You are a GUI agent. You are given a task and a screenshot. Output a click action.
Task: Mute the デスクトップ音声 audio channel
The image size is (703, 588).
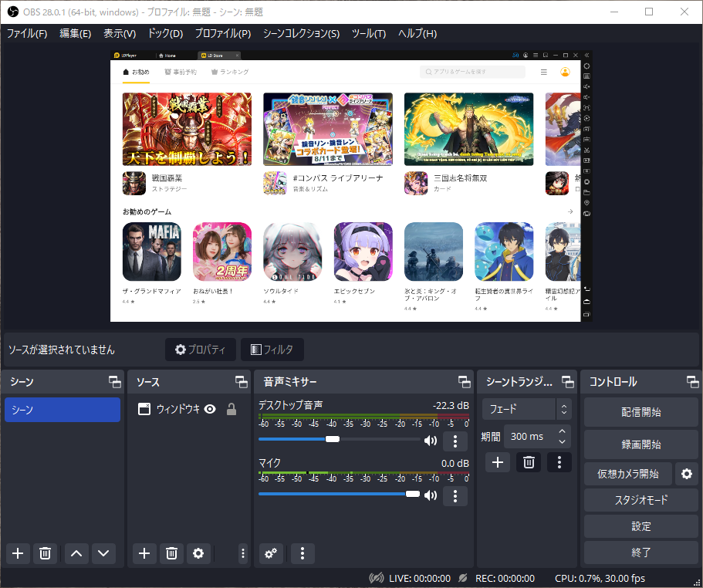[x=431, y=441]
